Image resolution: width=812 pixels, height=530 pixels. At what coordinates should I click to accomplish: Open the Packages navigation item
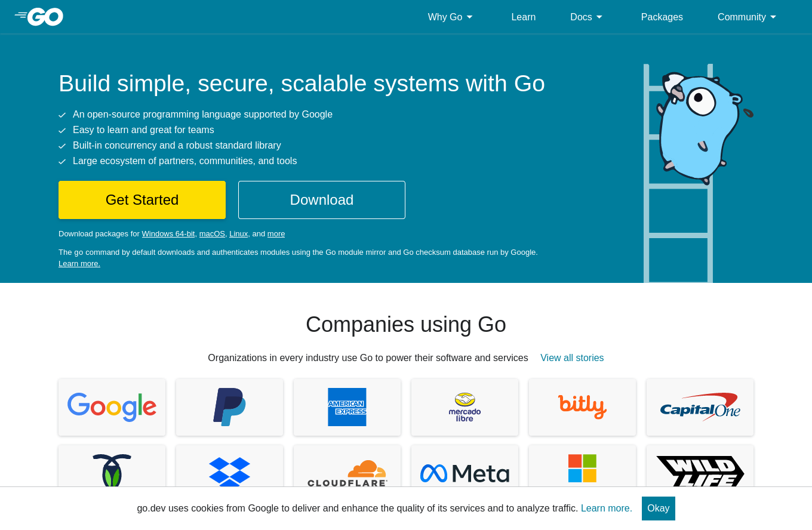pos(662,17)
